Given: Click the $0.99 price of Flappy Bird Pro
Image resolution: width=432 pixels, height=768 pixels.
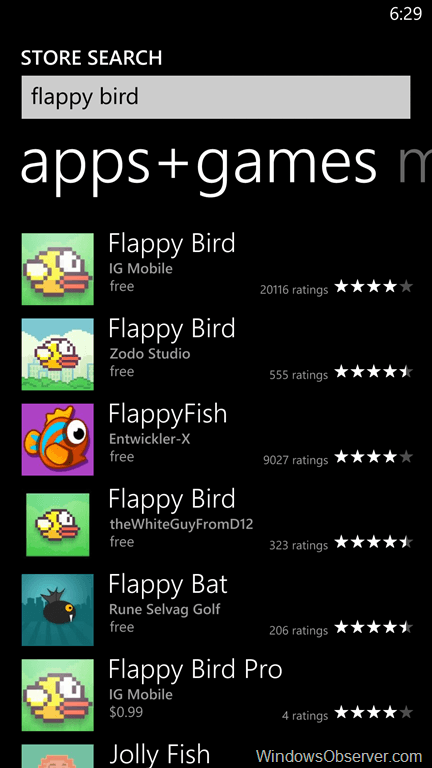Looking at the screenshot, I should [126, 712].
